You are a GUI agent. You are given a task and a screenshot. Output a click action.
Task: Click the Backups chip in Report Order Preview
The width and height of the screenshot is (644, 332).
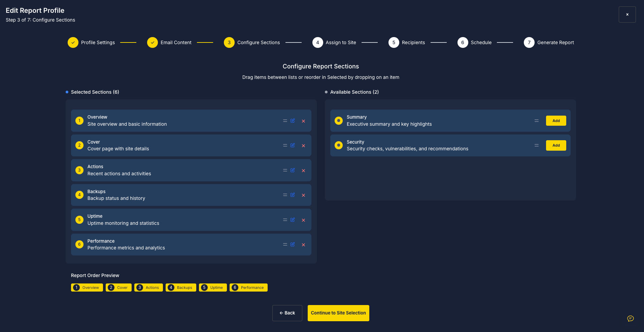[181, 288]
